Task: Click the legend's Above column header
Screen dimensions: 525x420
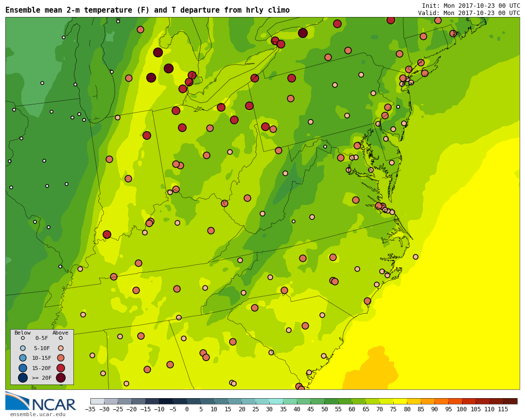Action: tap(60, 333)
